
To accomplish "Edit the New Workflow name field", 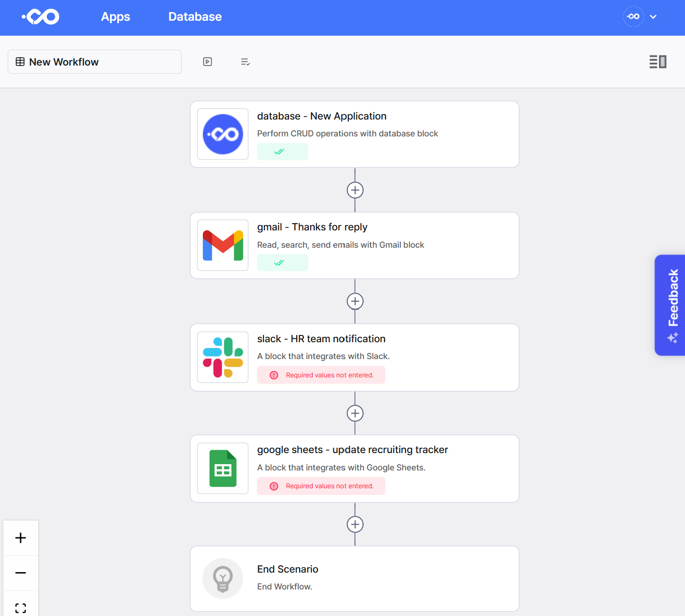I will click(94, 62).
